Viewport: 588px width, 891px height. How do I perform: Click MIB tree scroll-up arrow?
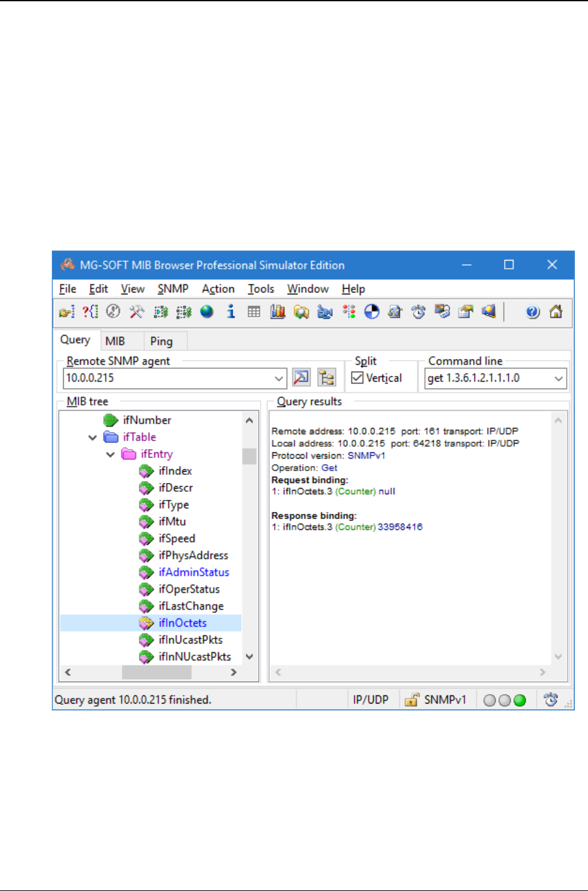249,421
